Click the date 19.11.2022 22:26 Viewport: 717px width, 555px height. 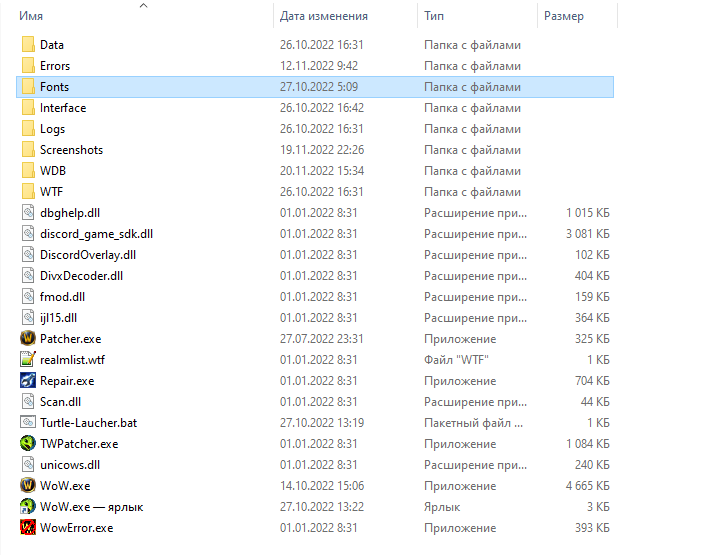[x=322, y=150]
